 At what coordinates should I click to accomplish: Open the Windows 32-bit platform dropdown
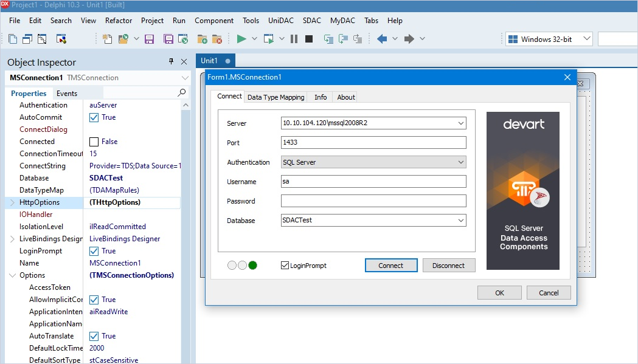point(586,39)
